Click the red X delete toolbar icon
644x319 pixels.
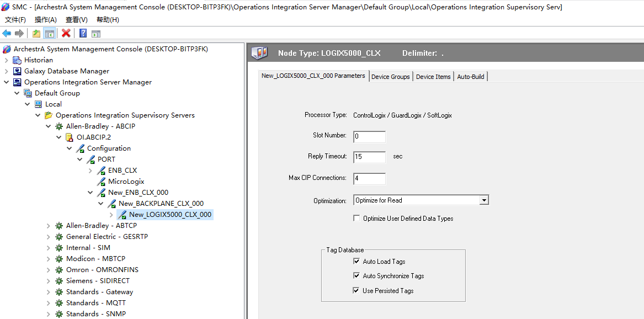66,34
